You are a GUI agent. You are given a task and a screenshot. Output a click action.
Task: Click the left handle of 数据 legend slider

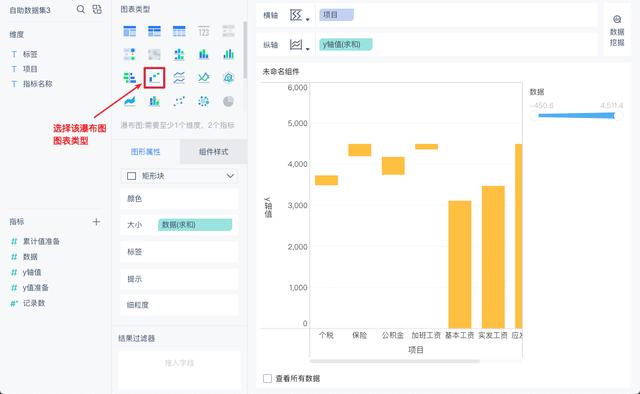point(534,116)
